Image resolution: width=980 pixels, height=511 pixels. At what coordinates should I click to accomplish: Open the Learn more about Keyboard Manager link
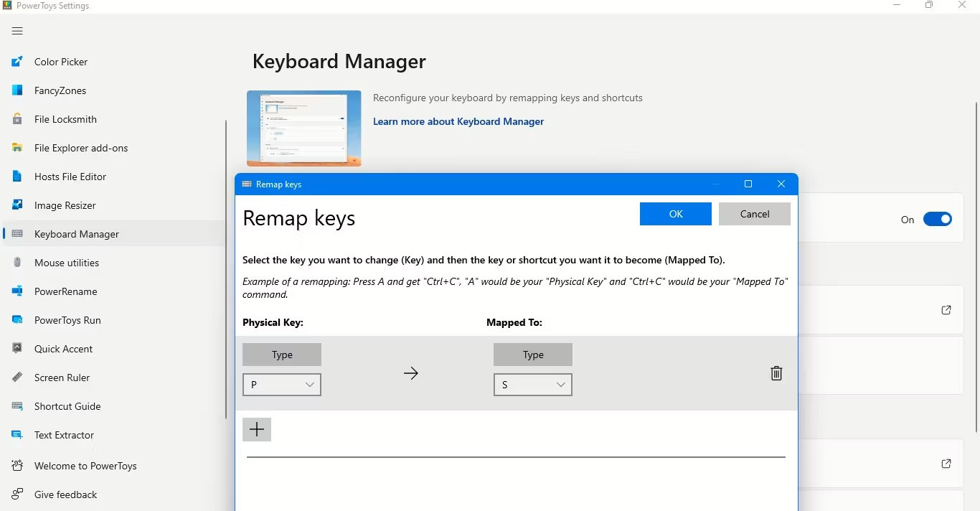(458, 121)
